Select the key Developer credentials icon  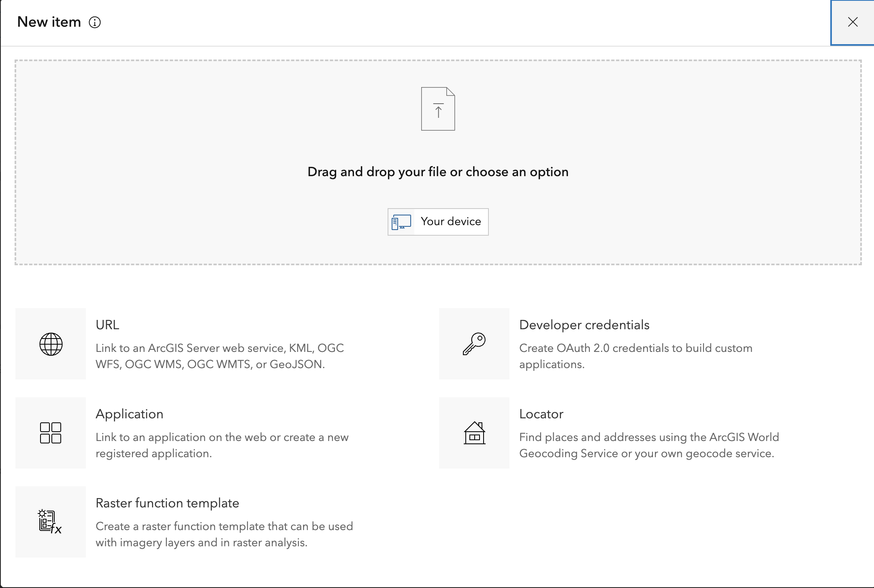(x=474, y=344)
